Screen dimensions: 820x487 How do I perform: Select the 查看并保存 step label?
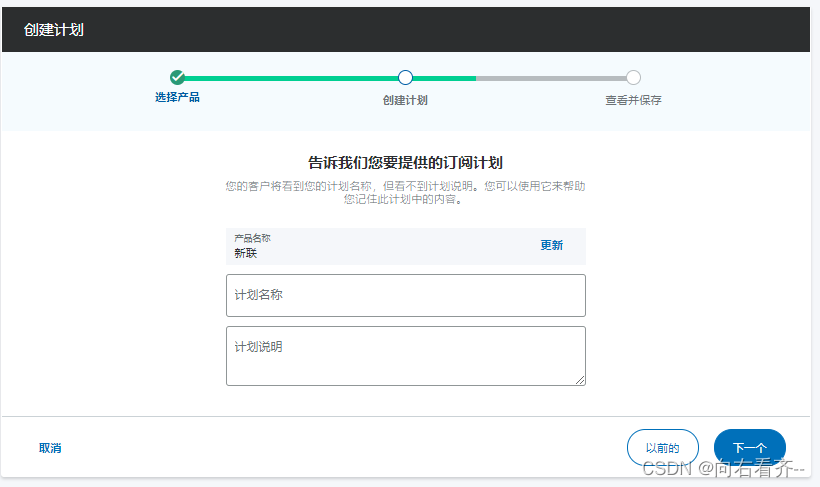point(633,100)
